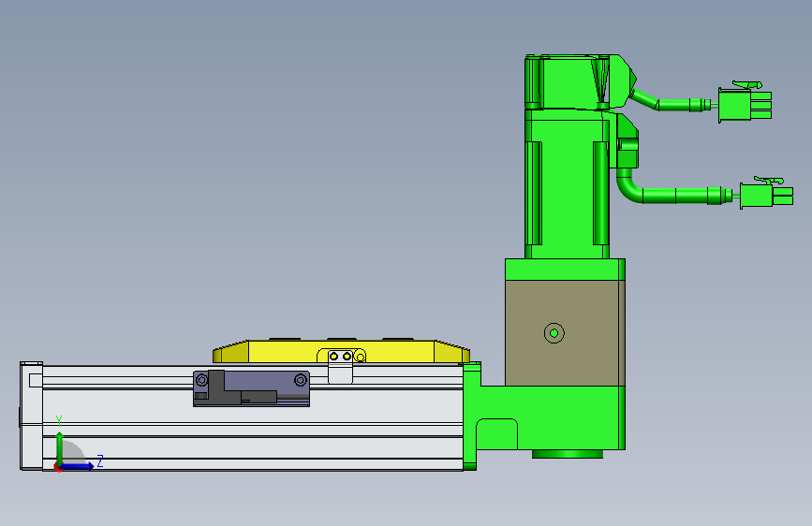The image size is (812, 526).
Task: Select the lower cable plug connector
Action: tap(766, 194)
